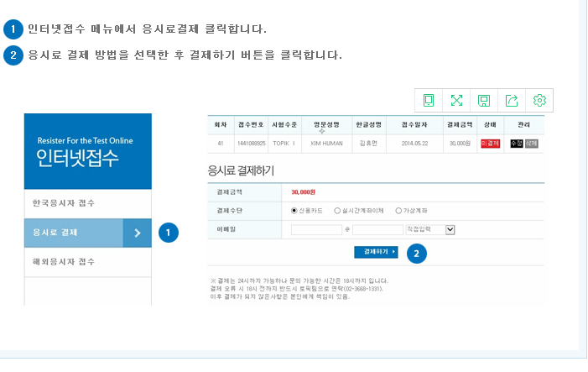This screenshot has height=372, width=588.
Task: Open the settings gear icon
Action: coord(539,101)
